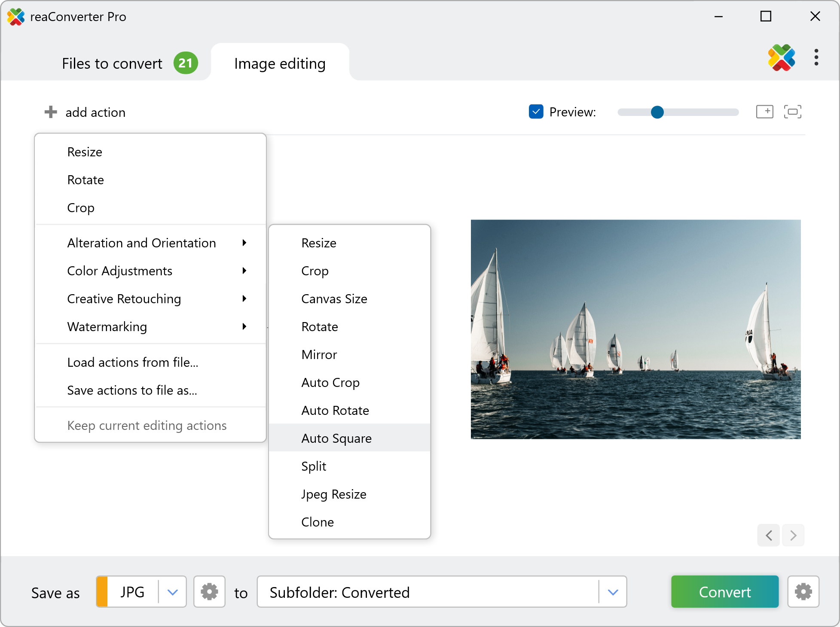Screen dimensions: 840x627
Task: Open the JPG format dropdown
Action: pyautogui.click(x=172, y=592)
